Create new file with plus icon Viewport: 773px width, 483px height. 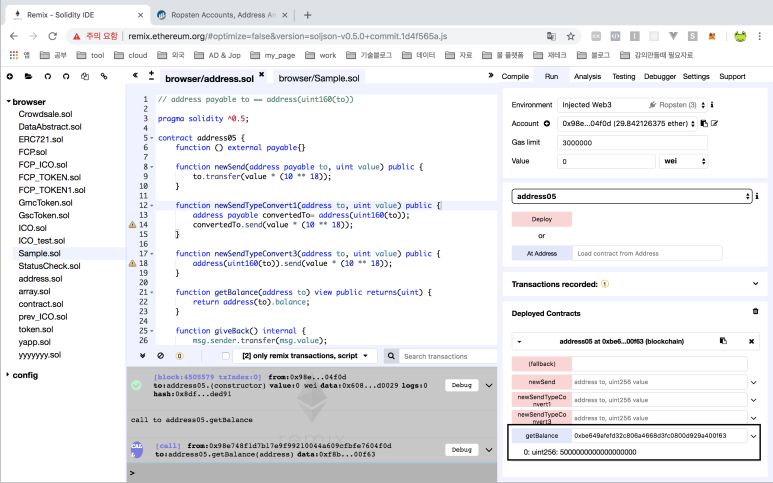(x=10, y=76)
